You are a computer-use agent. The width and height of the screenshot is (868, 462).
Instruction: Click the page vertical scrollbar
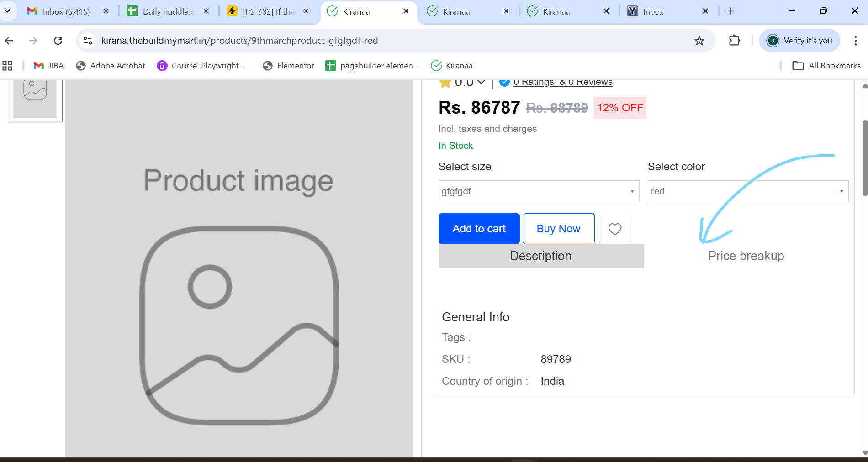pos(864,158)
